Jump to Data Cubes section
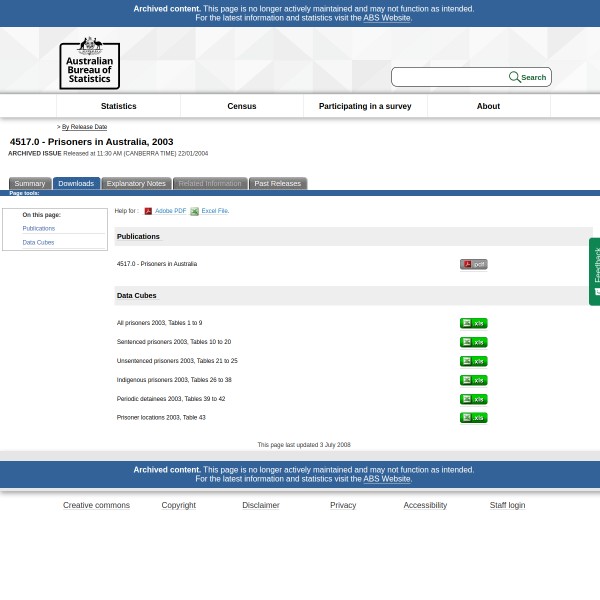The image size is (600, 600). click(38, 242)
